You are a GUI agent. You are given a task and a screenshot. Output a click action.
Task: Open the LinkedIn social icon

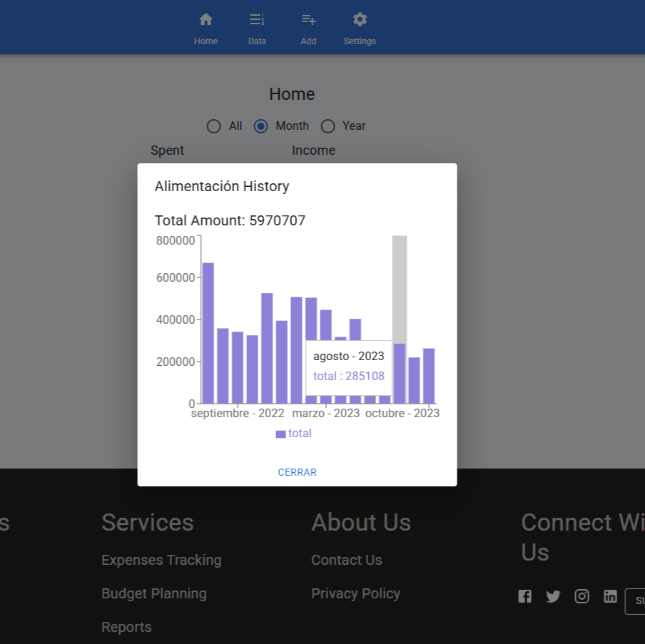[x=610, y=596]
